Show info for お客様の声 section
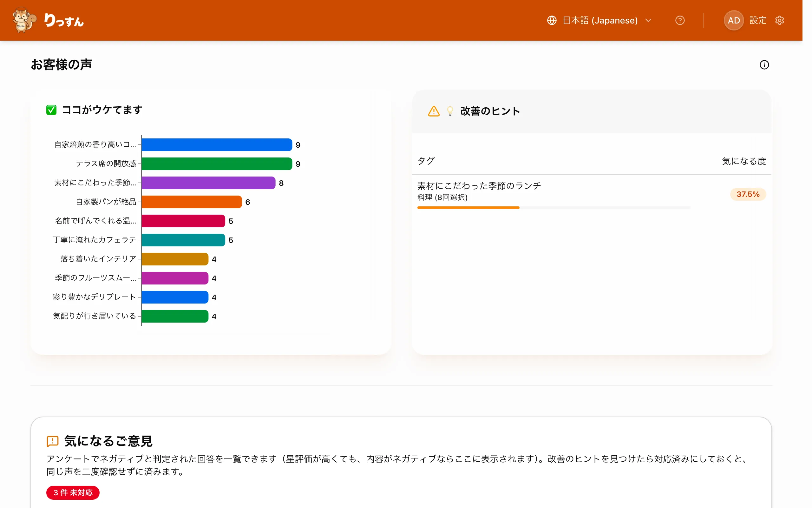Image resolution: width=812 pixels, height=508 pixels. click(764, 65)
